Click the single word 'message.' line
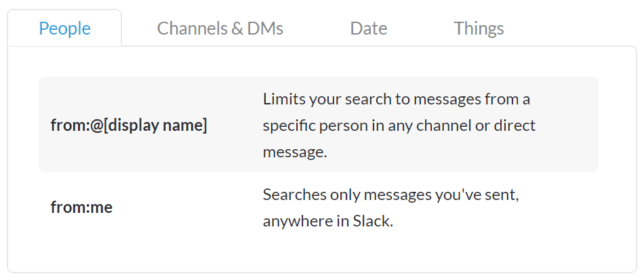644x280 pixels. (x=295, y=153)
